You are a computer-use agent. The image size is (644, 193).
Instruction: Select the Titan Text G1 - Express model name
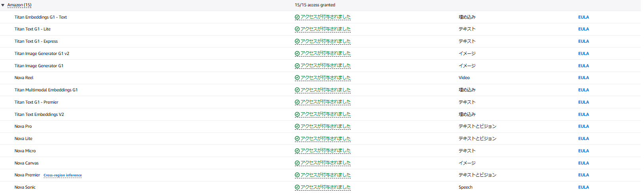pos(36,42)
